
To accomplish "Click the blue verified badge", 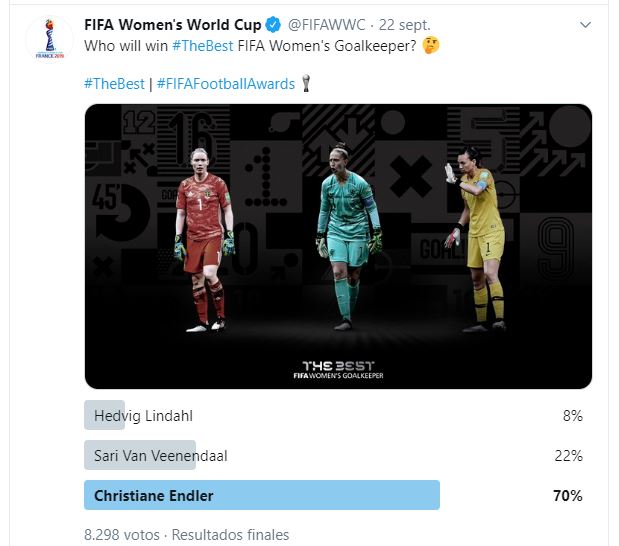I will point(273,25).
